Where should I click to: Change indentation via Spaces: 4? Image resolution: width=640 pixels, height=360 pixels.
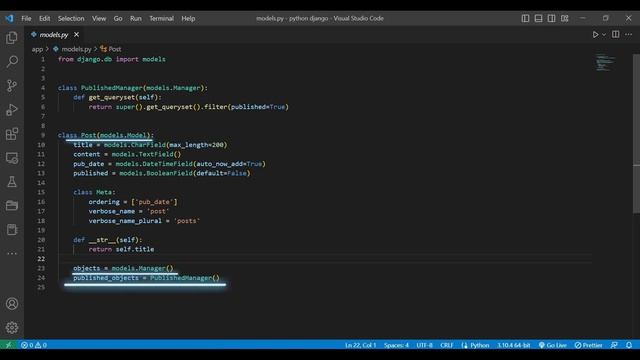396,345
